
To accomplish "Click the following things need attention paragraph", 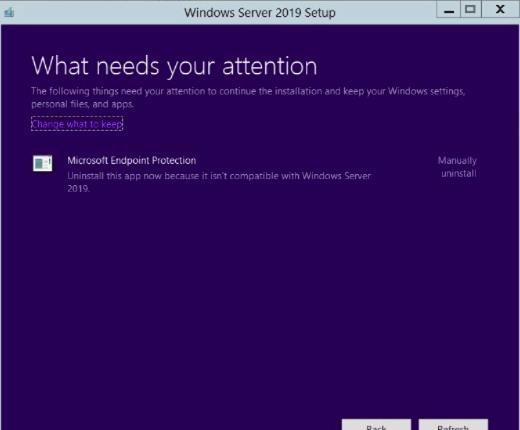I will click(248, 97).
